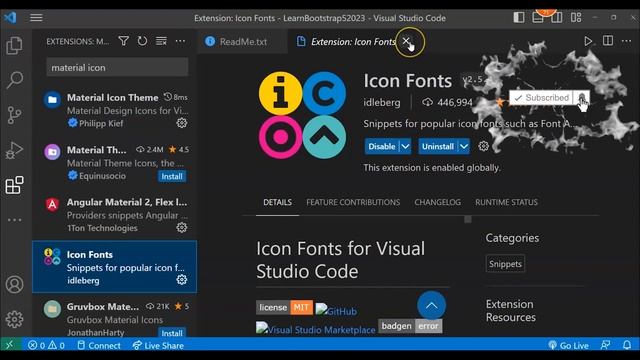Viewport: 640px width, 360px height.
Task: Click Go Live in status bar
Action: click(568, 345)
